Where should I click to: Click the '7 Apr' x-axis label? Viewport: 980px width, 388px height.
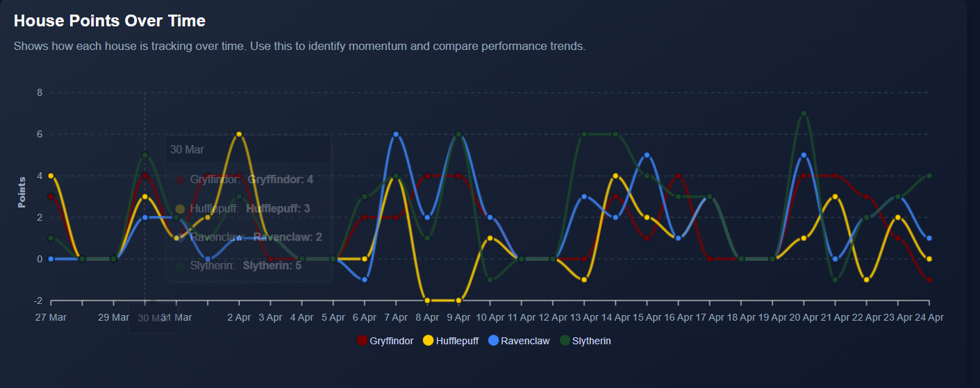point(396,317)
